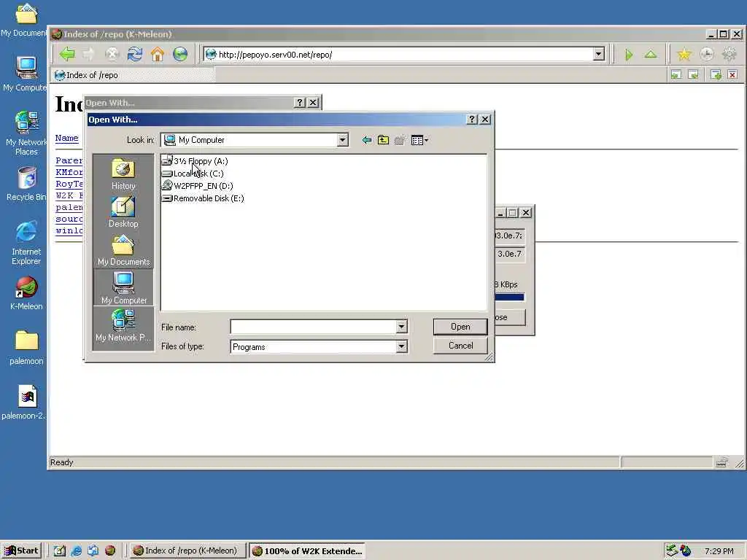Launch Internet Explorer from quick launch
Screen dimensions: 747x560
click(76, 551)
